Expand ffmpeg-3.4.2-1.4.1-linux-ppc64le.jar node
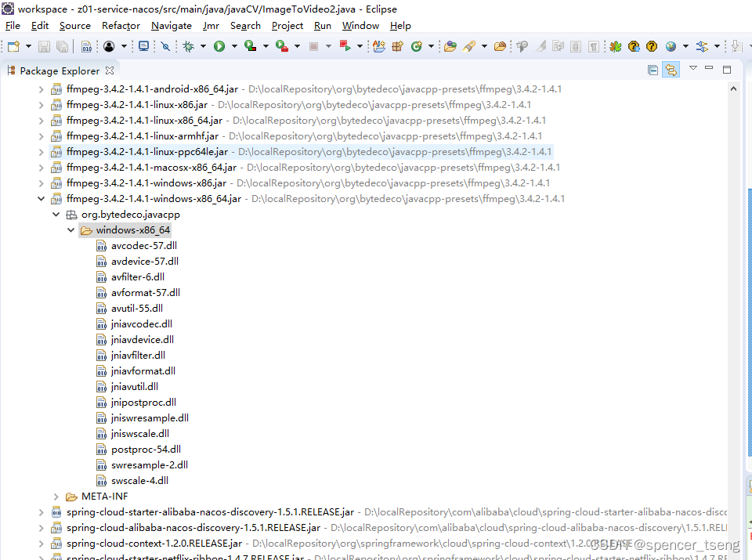 point(42,152)
